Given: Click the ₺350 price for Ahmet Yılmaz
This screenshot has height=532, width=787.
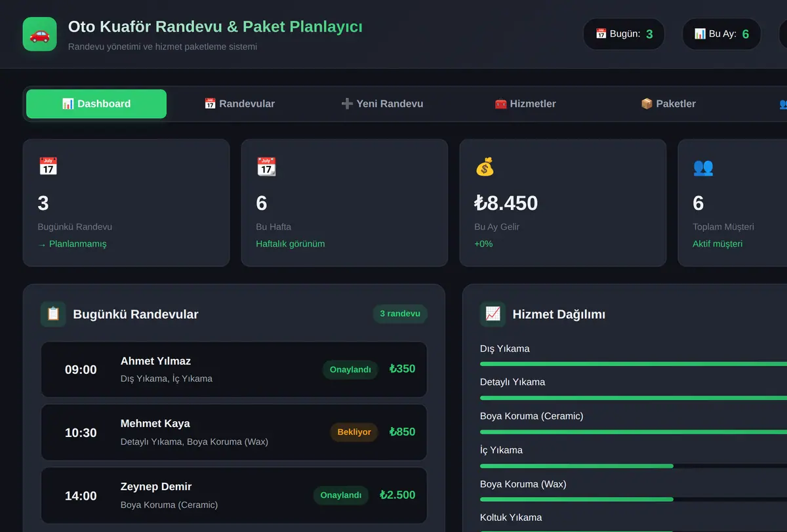Looking at the screenshot, I should point(402,369).
